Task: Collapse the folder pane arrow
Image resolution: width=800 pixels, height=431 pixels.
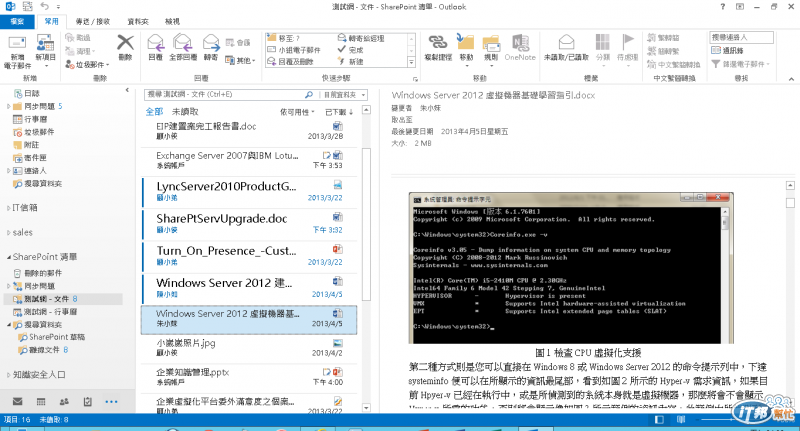Action: [x=127, y=90]
